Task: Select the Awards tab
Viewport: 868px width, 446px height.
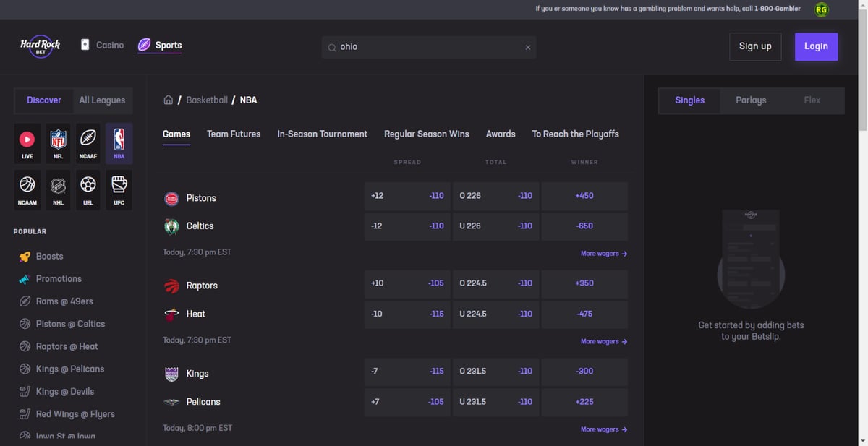Action: coord(501,134)
